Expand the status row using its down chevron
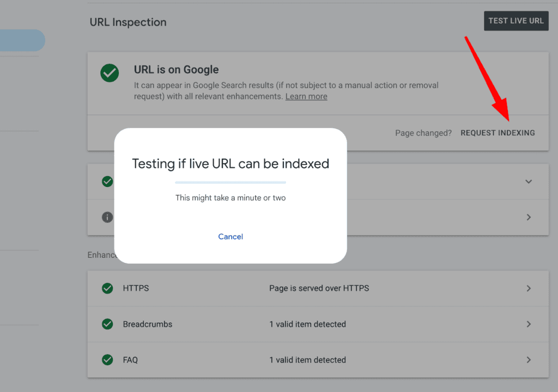 (x=528, y=181)
